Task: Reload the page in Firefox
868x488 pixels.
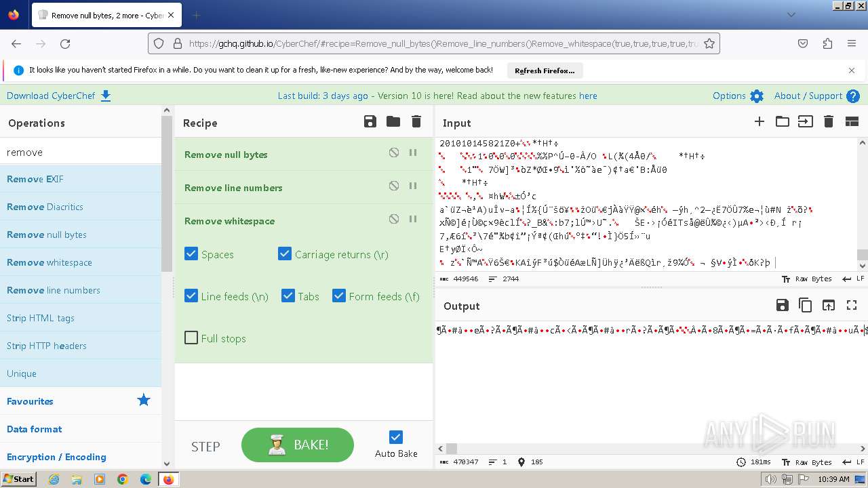Action: click(65, 43)
